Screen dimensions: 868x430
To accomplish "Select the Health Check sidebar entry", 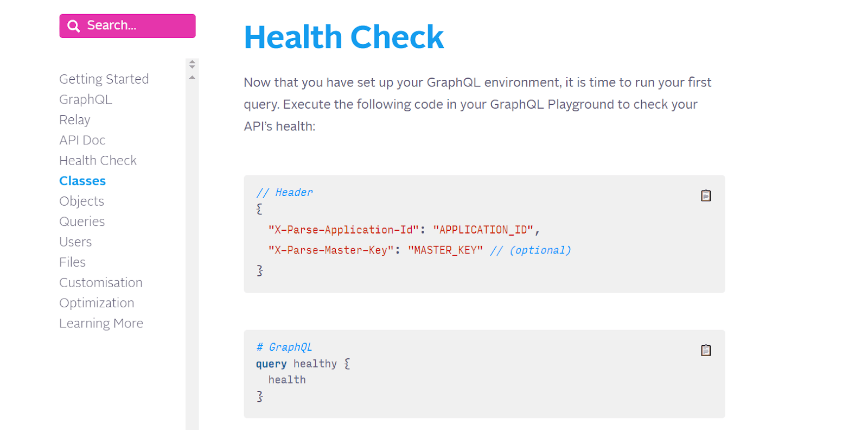I will click(98, 160).
